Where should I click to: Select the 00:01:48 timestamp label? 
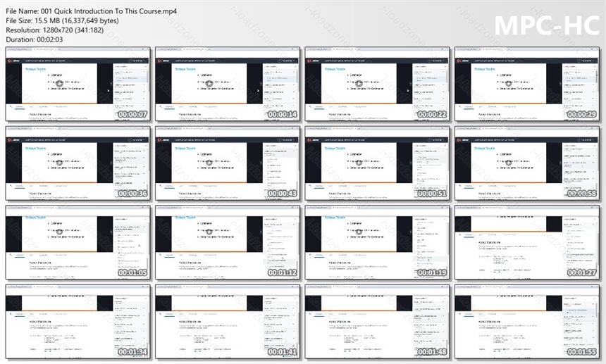click(432, 351)
